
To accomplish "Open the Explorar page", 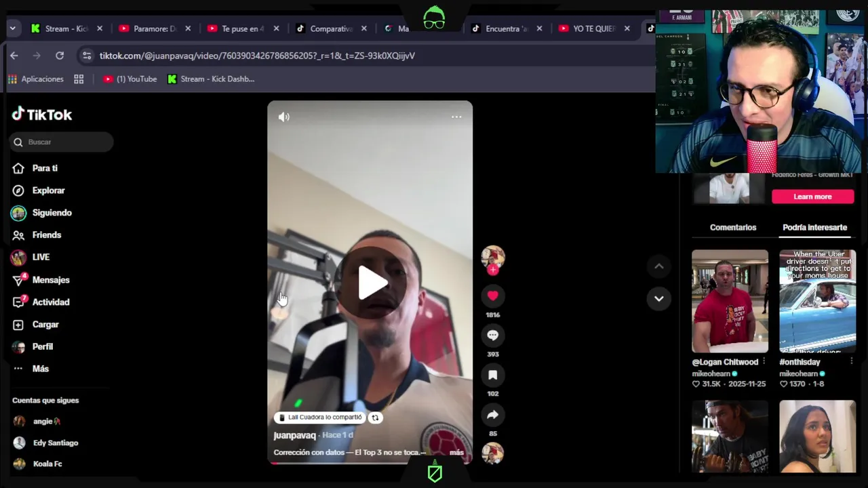I will 48,190.
